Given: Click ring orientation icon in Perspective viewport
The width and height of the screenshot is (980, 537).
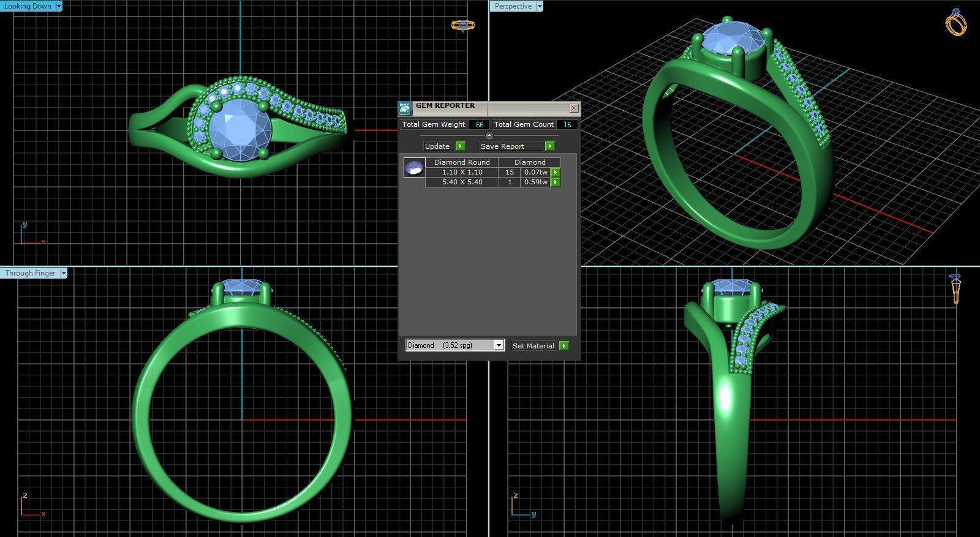Looking at the screenshot, I should pyautogui.click(x=956, y=22).
